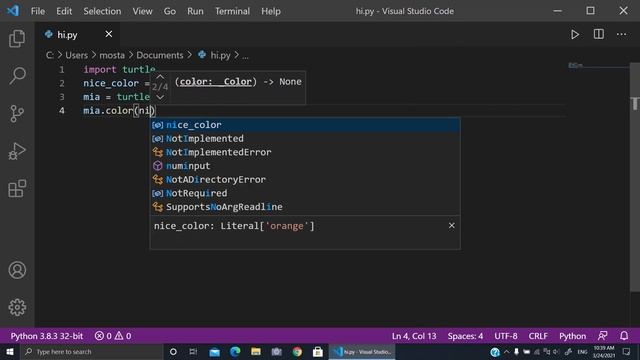This screenshot has height=360, width=640.
Task: Run the Python file with play button
Action: 575,34
